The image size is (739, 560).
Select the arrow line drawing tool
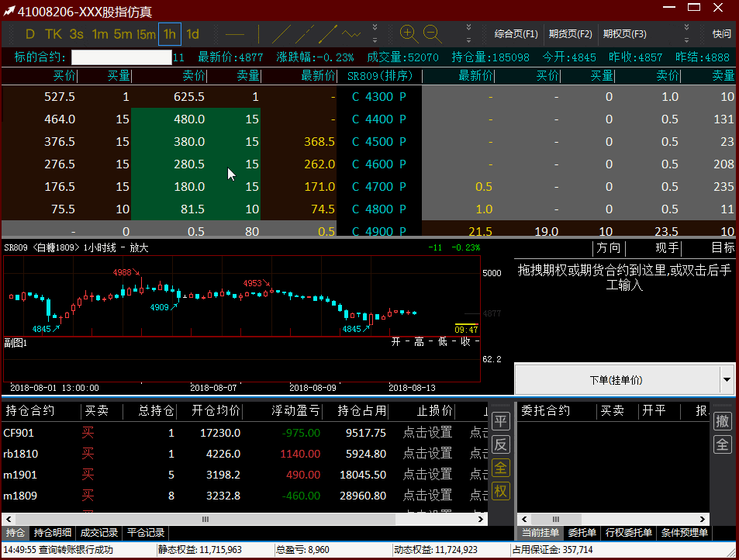point(328,34)
